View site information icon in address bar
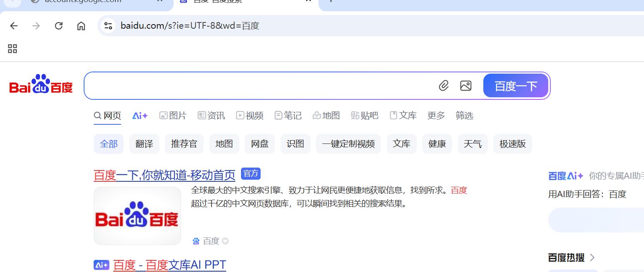644x272 pixels. coord(108,26)
